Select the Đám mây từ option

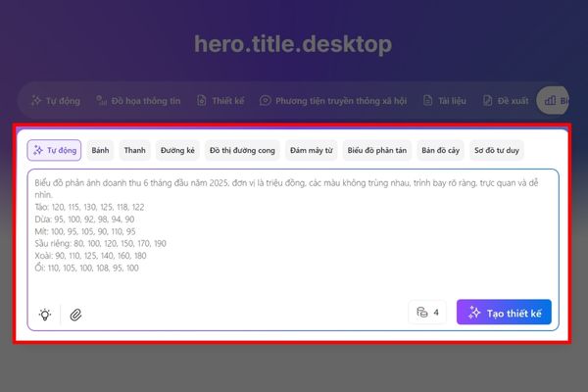coord(311,150)
